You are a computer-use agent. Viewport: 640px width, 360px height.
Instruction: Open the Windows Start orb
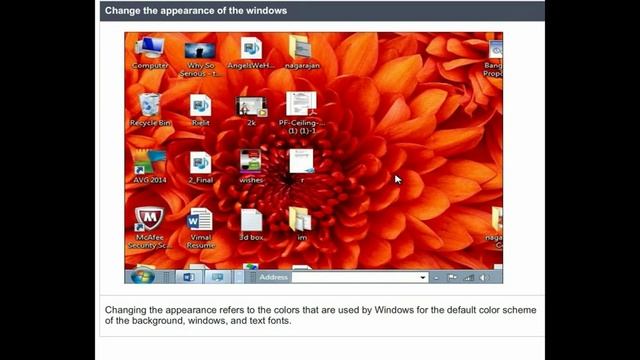(142, 277)
